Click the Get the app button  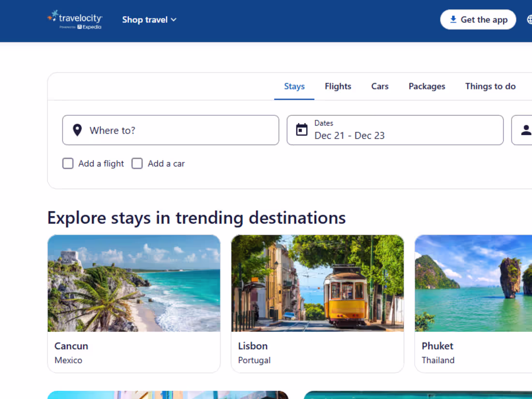(478, 19)
